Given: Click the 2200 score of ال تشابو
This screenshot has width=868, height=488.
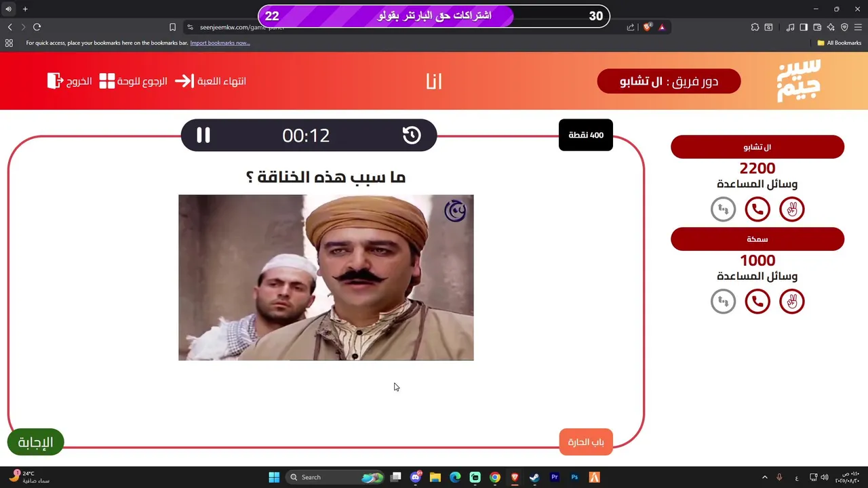Looking at the screenshot, I should (x=757, y=168).
